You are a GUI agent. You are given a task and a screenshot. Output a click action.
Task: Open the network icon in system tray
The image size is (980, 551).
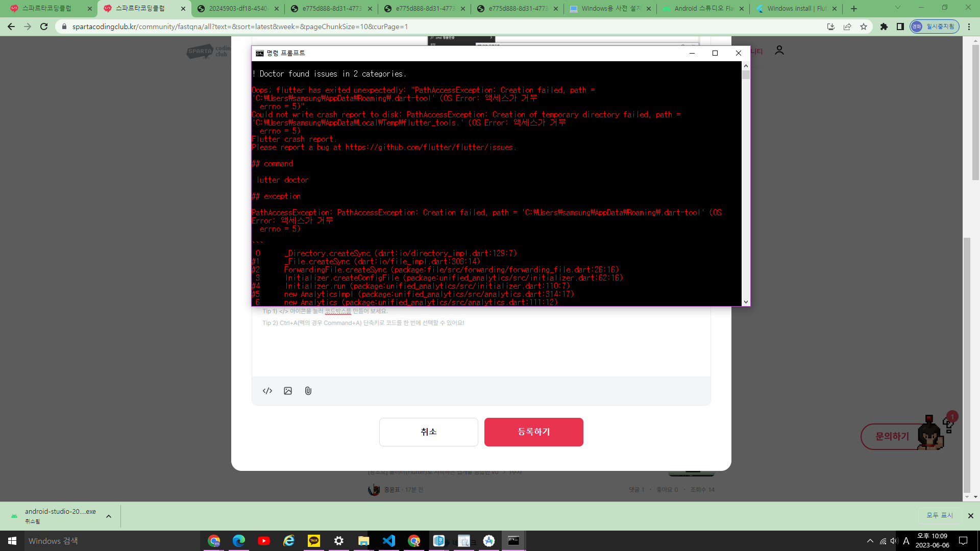coord(883,541)
